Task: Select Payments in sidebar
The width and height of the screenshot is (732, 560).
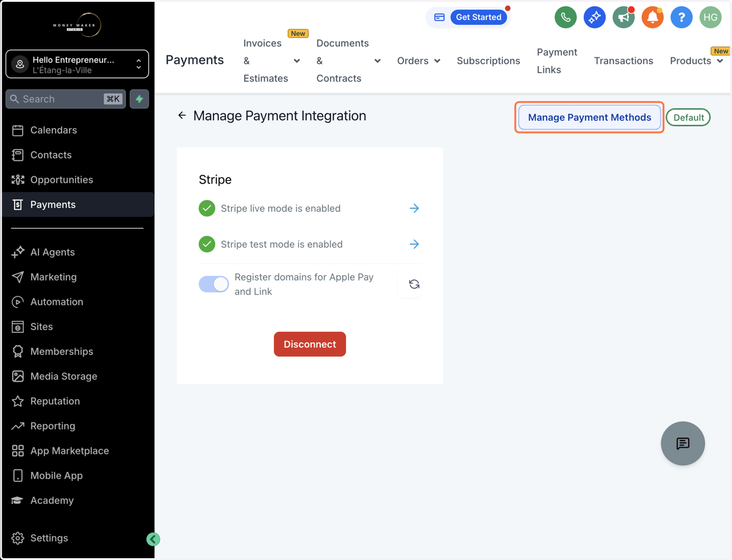Action: point(77,204)
